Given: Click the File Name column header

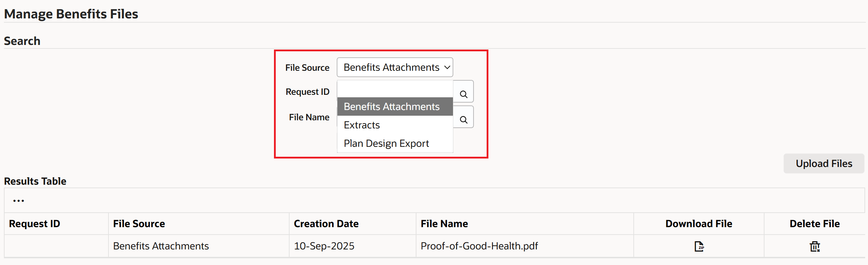Looking at the screenshot, I should (x=444, y=224).
